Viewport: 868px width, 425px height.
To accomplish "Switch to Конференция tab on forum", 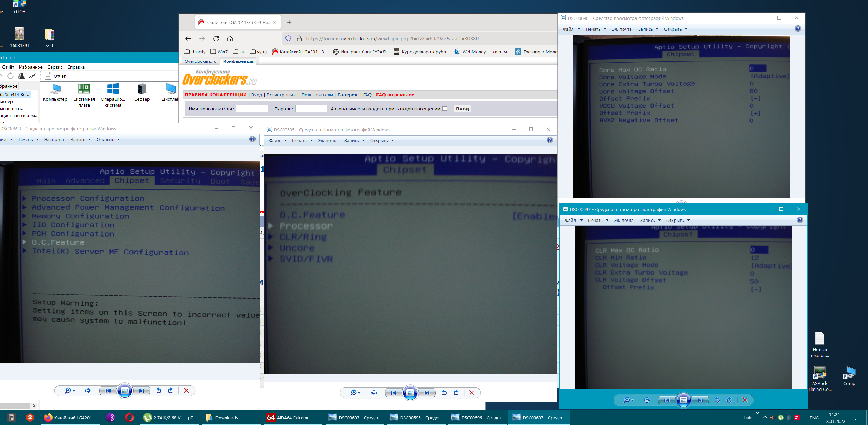I will coord(239,61).
